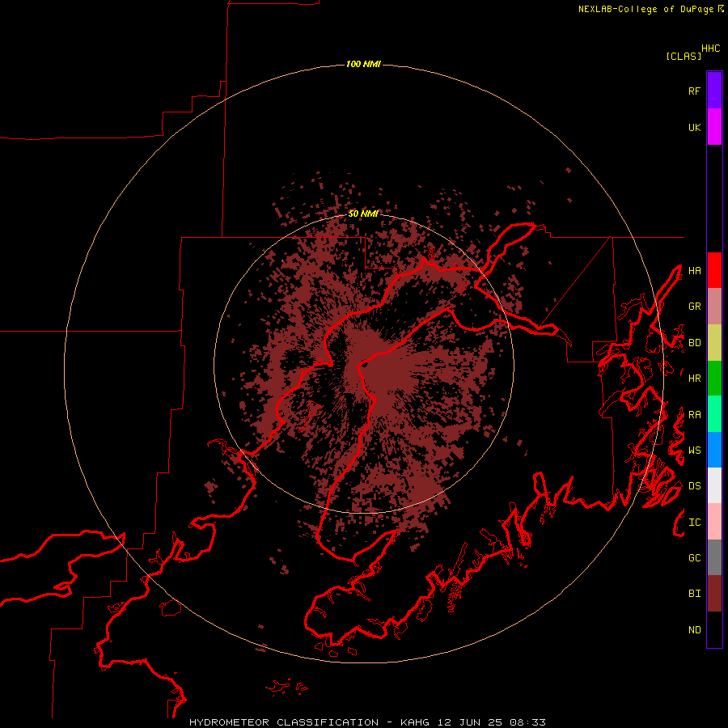This screenshot has height=728, width=728.
Task: Select the WS blue legend swatch
Action: pyautogui.click(x=714, y=450)
